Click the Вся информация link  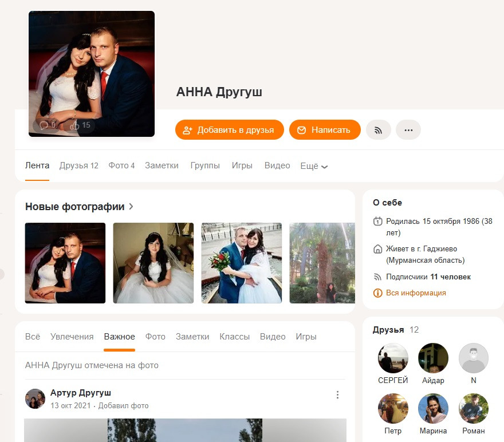tap(416, 293)
